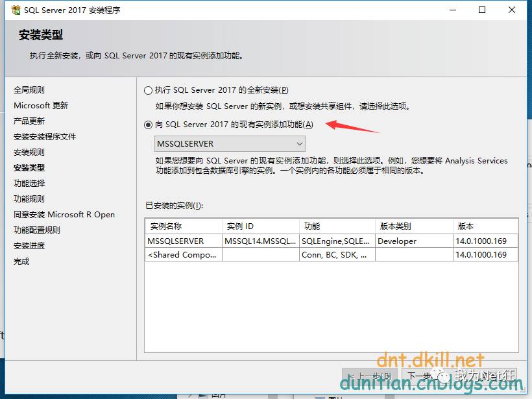Click the 产品更新 step in sidebar
The width and height of the screenshot is (532, 399).
click(29, 121)
